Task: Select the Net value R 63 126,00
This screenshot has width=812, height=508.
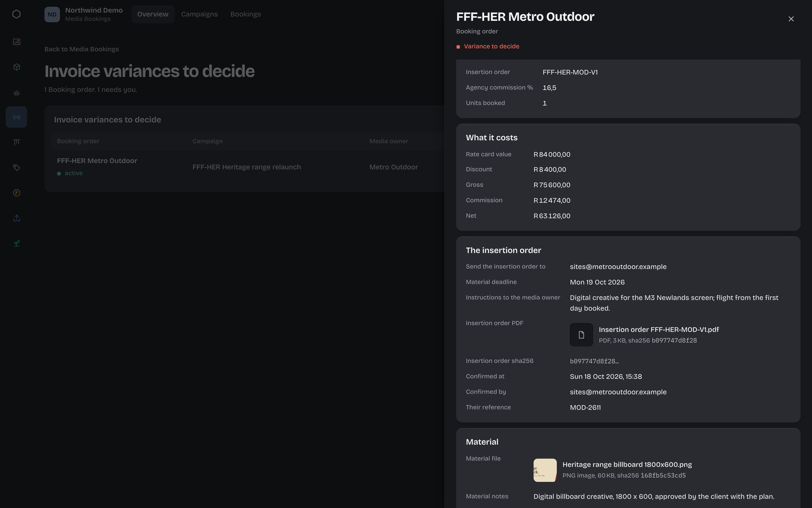Action: pyautogui.click(x=552, y=216)
